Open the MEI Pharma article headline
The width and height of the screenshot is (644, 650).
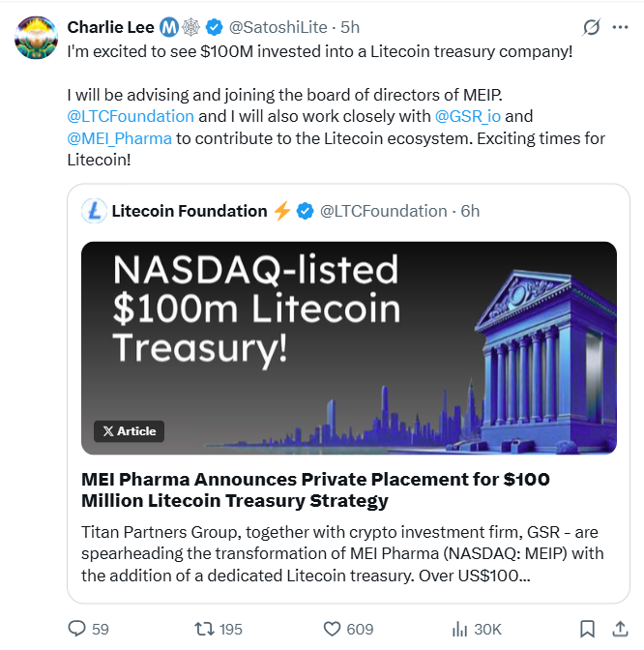click(315, 489)
